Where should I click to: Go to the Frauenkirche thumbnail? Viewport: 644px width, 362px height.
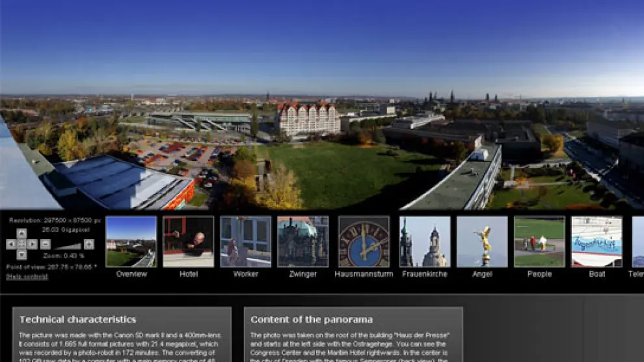coord(424,242)
